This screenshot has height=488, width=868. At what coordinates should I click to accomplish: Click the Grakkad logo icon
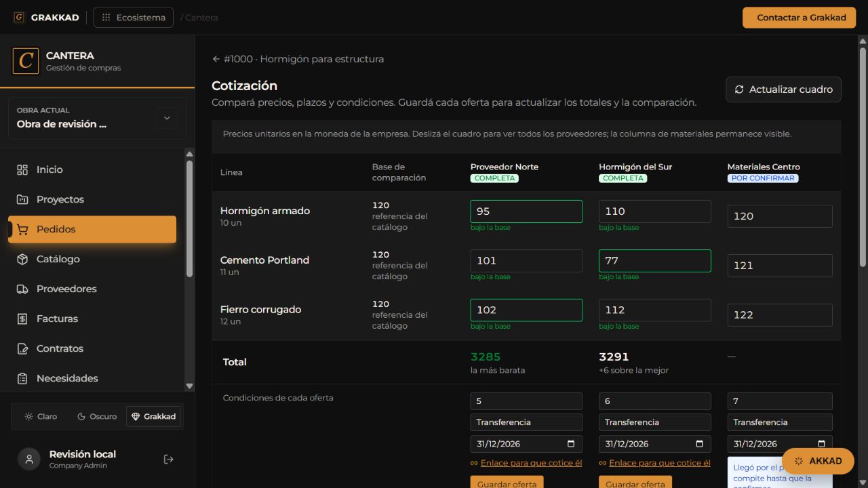pyautogui.click(x=19, y=17)
